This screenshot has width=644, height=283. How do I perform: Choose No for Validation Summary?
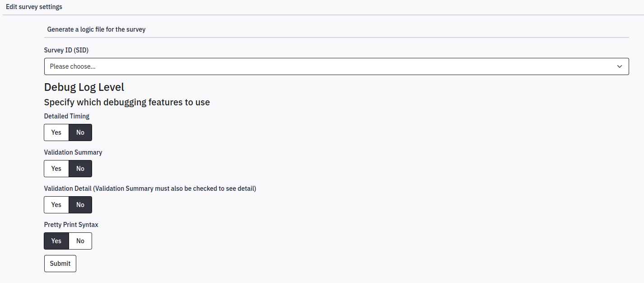pyautogui.click(x=80, y=169)
